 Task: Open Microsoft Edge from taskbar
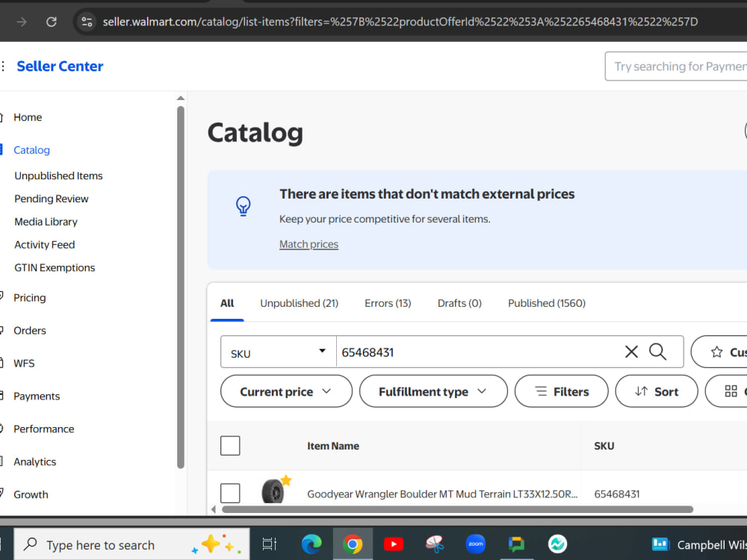coord(311,544)
